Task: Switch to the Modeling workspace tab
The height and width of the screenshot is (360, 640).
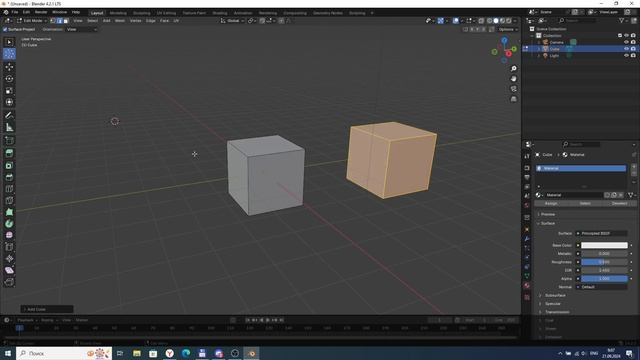Action: point(118,13)
